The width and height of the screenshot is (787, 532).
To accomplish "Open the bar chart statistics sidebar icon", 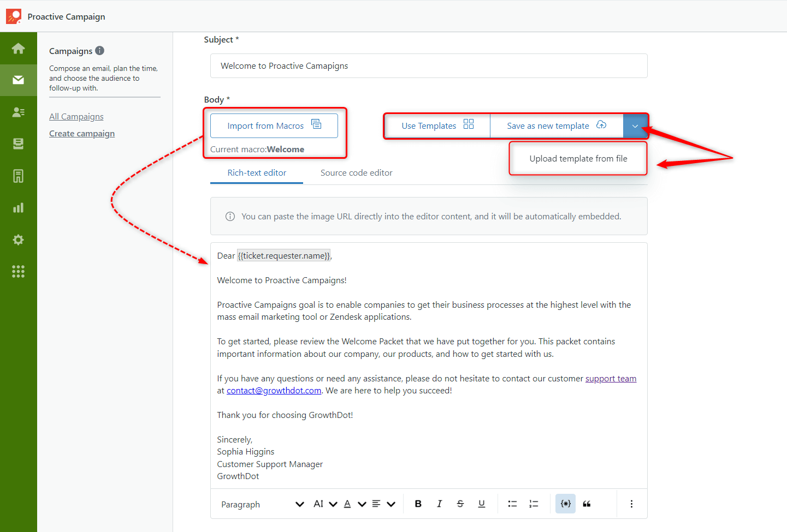I will [18, 207].
